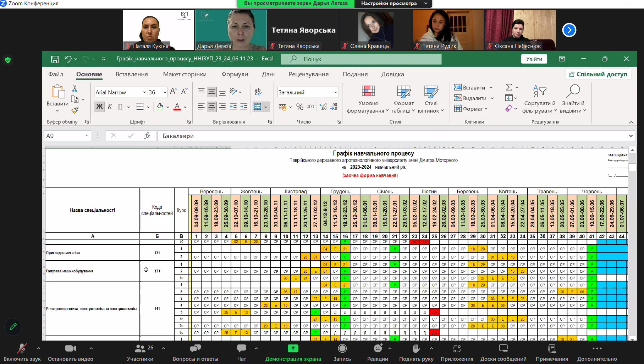Open Формат таблиці gallery
Image resolution: width=644 pixels, height=364 pixels.
tap(404, 100)
